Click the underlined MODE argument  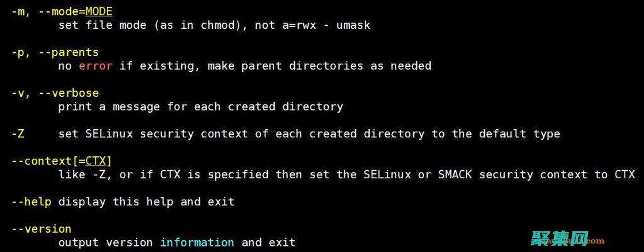99,12
